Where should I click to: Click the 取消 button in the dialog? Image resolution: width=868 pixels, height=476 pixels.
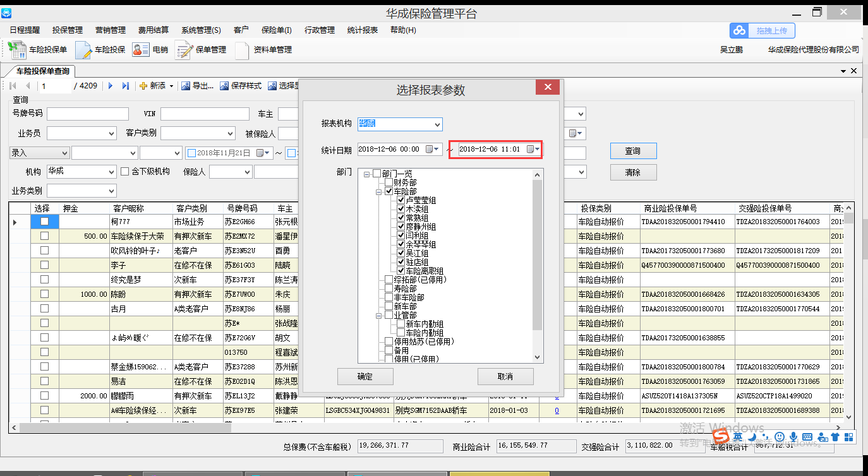coord(505,376)
